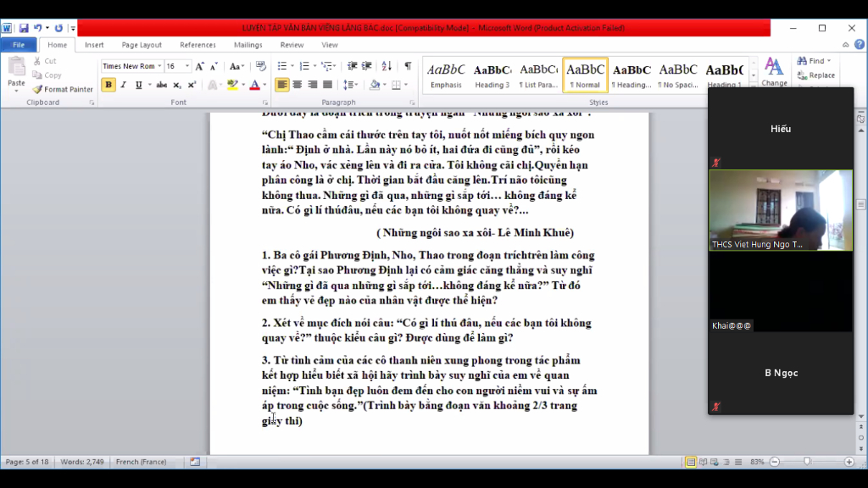Open the Bullets list dropdown
Viewport: 868px width, 488px height.
point(292,66)
